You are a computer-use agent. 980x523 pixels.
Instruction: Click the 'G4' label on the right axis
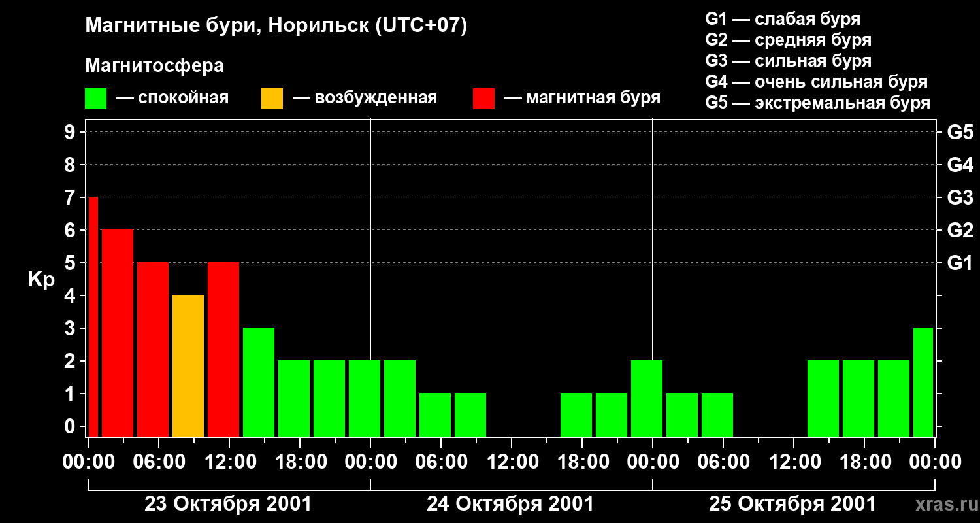(x=960, y=165)
